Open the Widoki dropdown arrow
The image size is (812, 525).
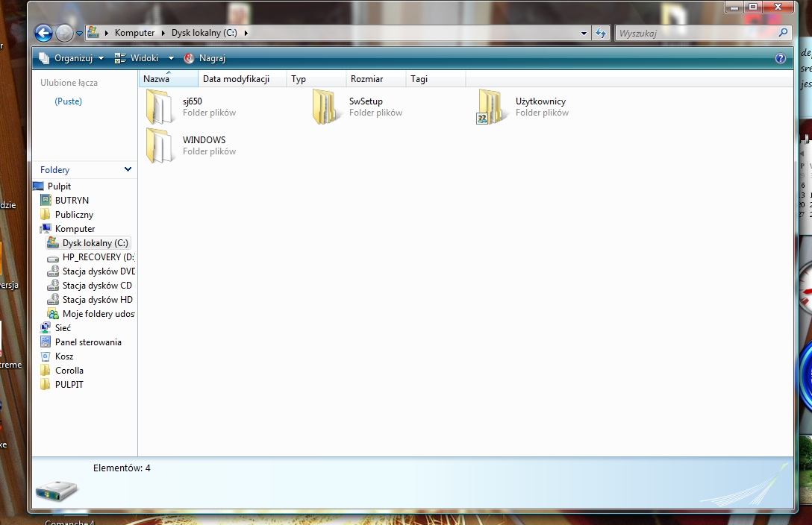coord(170,57)
